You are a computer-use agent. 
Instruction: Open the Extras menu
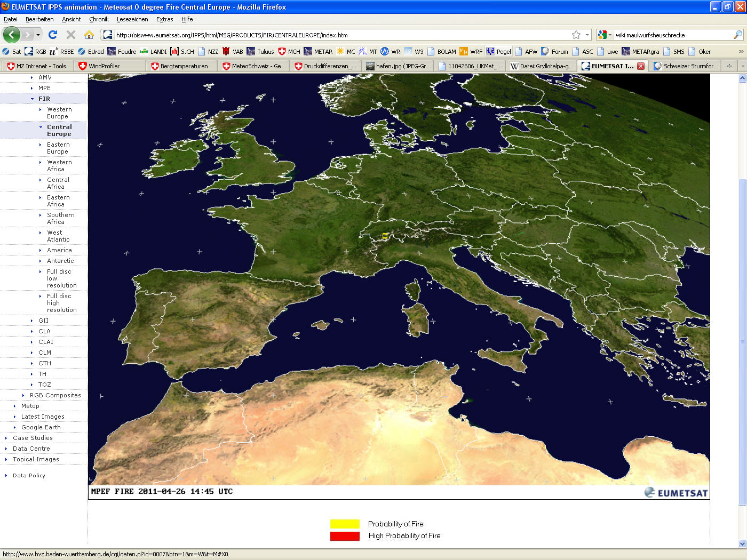click(x=164, y=19)
